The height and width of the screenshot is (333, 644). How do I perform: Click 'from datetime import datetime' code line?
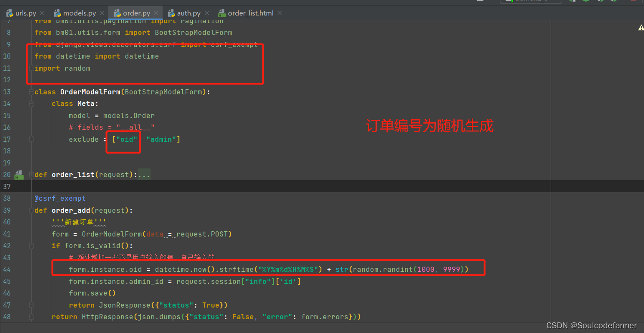[97, 56]
